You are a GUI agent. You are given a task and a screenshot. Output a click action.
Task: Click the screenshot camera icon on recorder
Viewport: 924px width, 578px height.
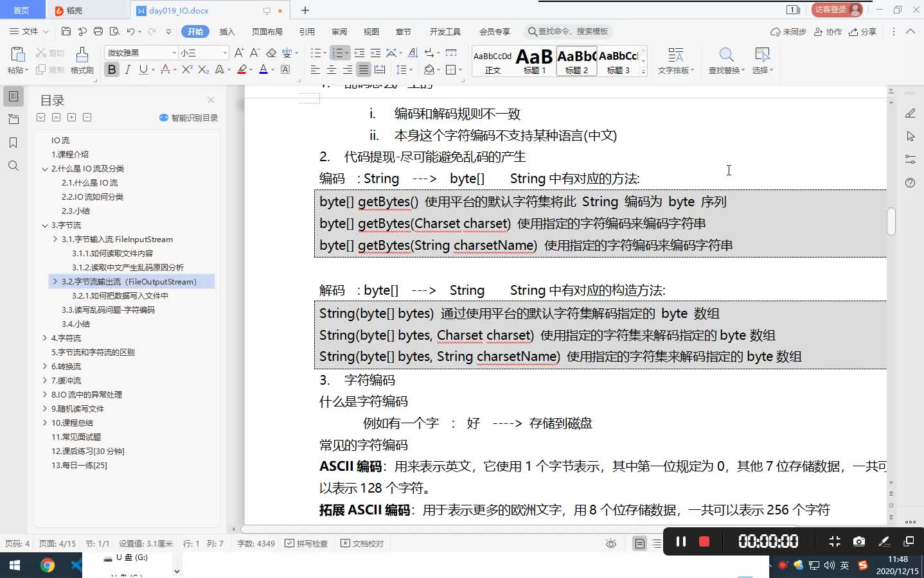point(858,541)
